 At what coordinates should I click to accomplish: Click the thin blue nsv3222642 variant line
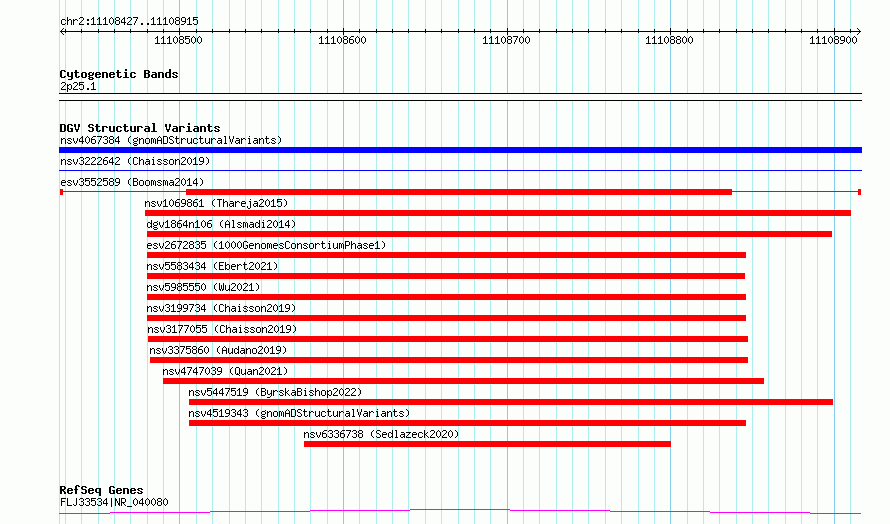460,170
